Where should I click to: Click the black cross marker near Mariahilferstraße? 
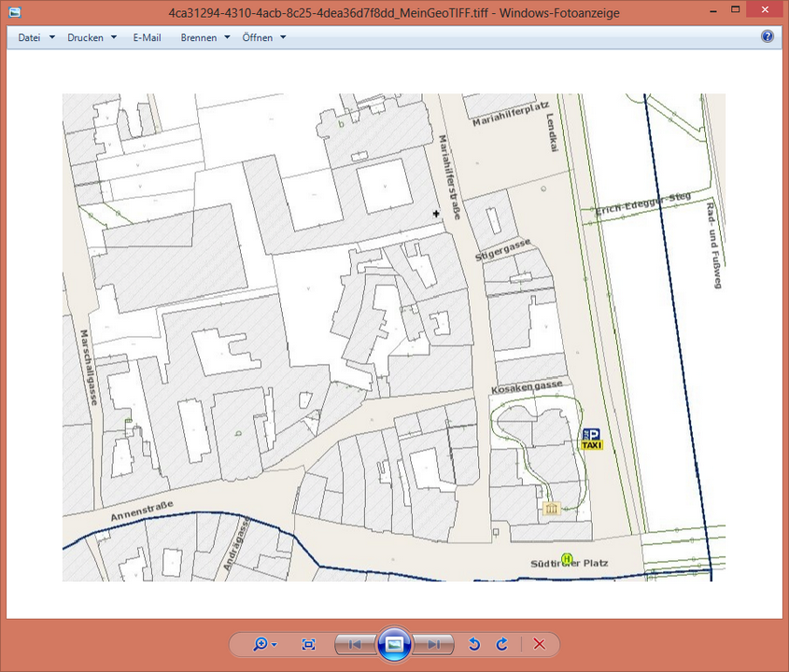point(436,214)
